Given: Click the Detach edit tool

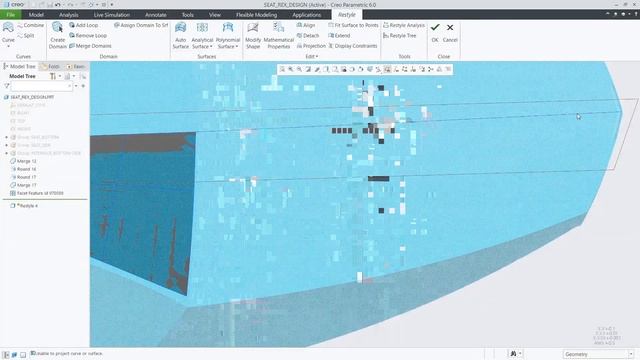Looking at the screenshot, I should (x=308, y=36).
